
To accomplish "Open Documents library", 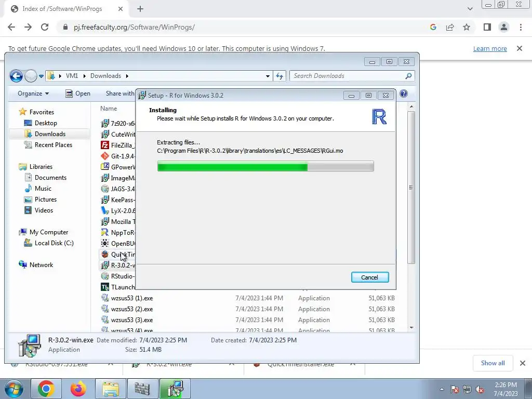I will tap(50, 178).
